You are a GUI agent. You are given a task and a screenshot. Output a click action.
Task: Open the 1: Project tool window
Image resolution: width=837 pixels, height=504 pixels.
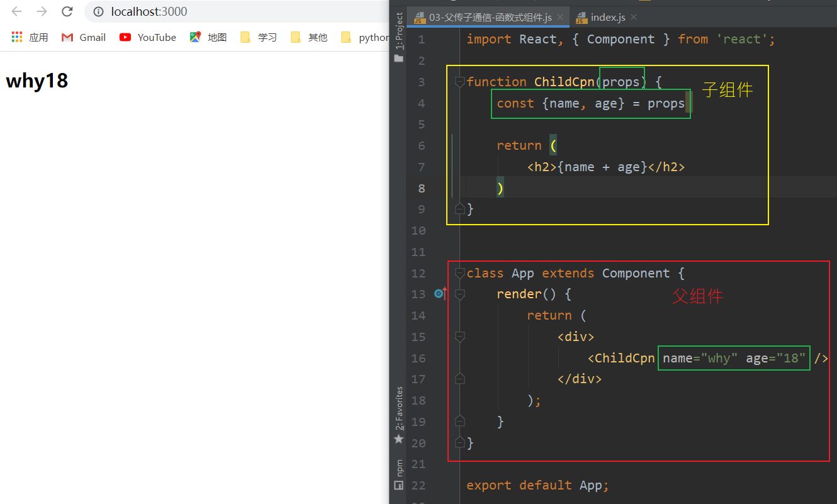(x=398, y=31)
